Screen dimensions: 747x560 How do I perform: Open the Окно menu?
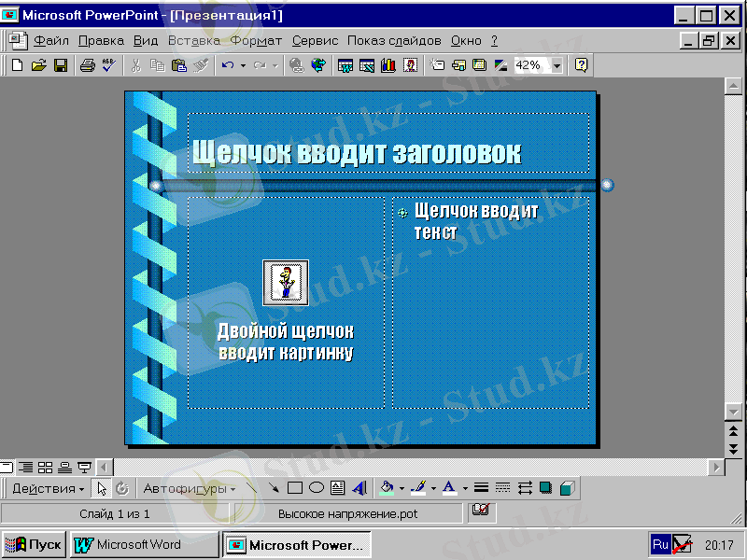click(x=466, y=41)
